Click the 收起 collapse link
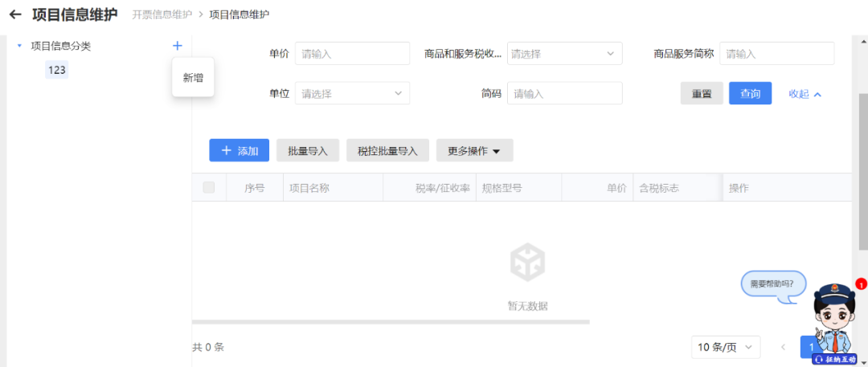 [x=805, y=93]
